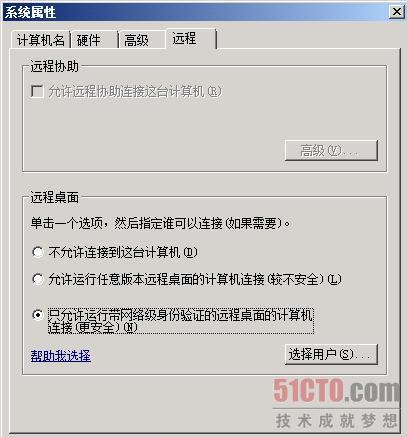The width and height of the screenshot is (407, 437).
Task: Click the 选择用户(S)... button
Action: [331, 354]
